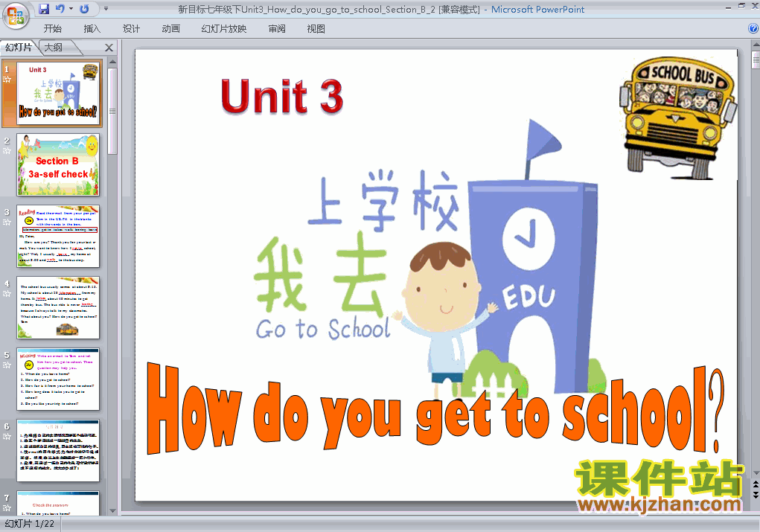Restore down the PowerPoint window
The image size is (760, 532).
coord(741,6)
